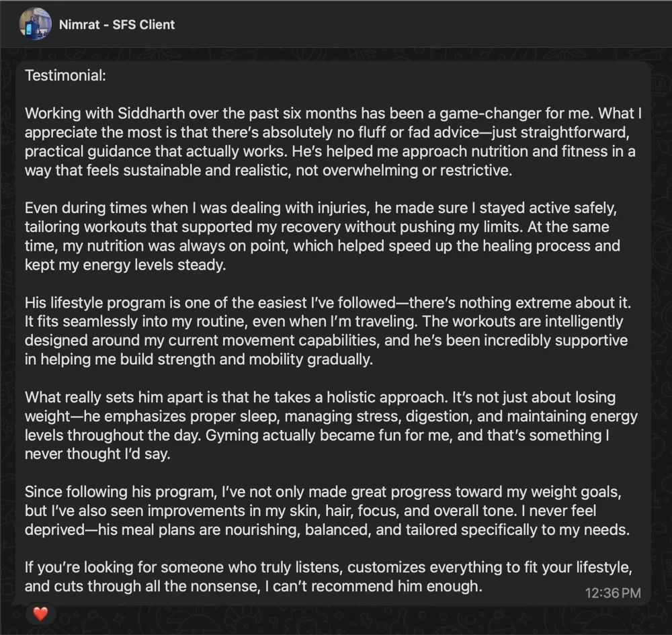Click the 12:36 PM message timestamp
672x635 pixels.
(x=612, y=593)
